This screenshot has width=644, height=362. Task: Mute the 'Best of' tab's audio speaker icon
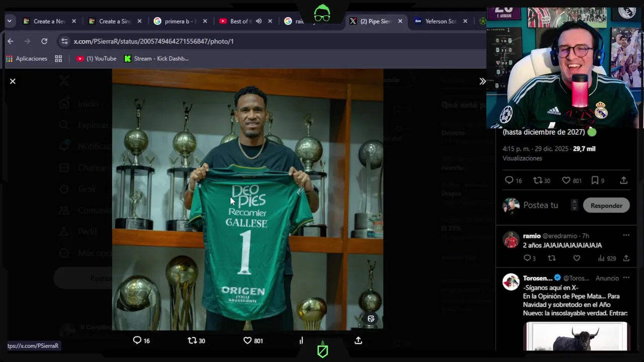259,21
